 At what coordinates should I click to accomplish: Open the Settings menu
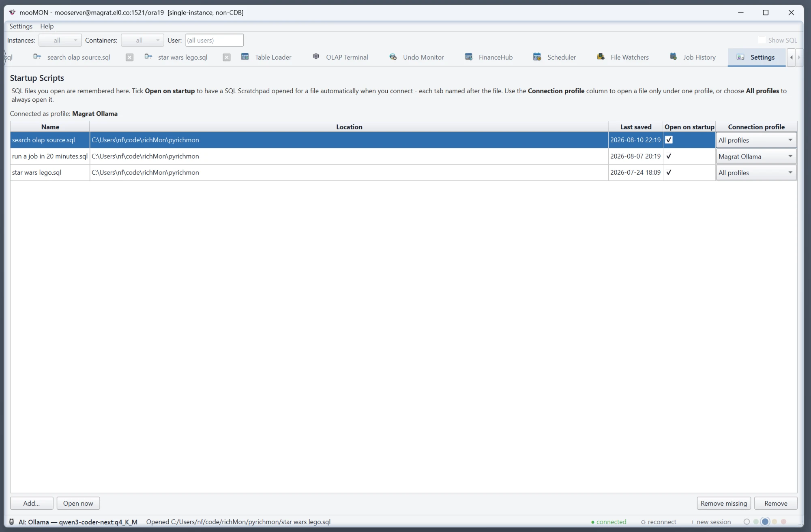[x=21, y=26]
